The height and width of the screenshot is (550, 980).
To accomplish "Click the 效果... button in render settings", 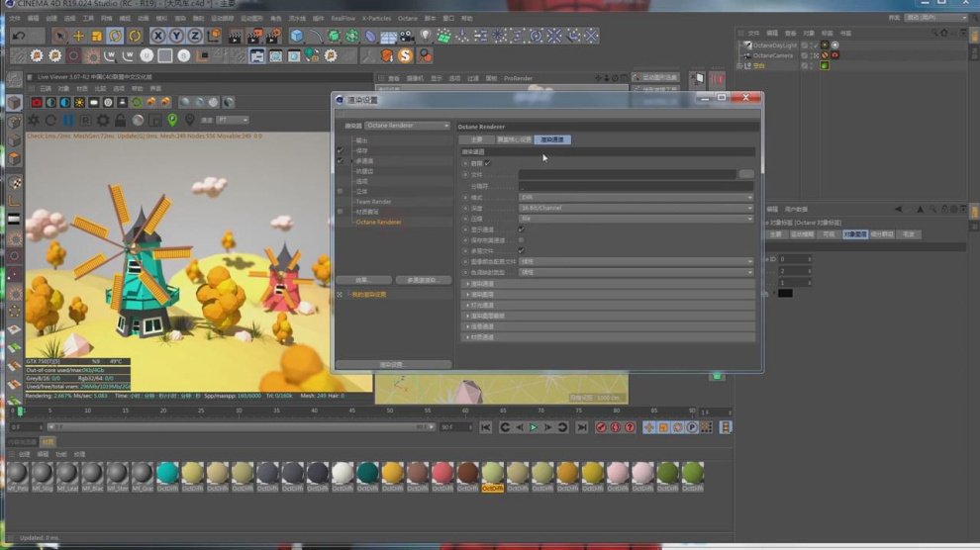I will (x=363, y=280).
